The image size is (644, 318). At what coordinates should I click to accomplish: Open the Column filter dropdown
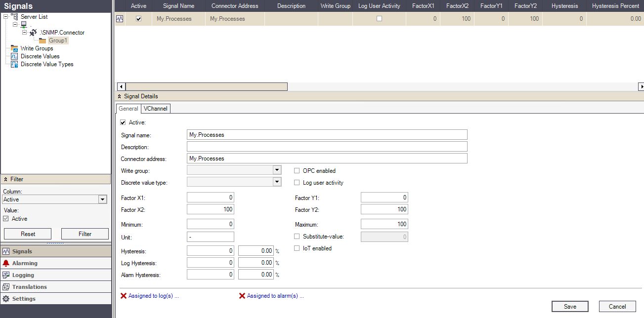(102, 199)
